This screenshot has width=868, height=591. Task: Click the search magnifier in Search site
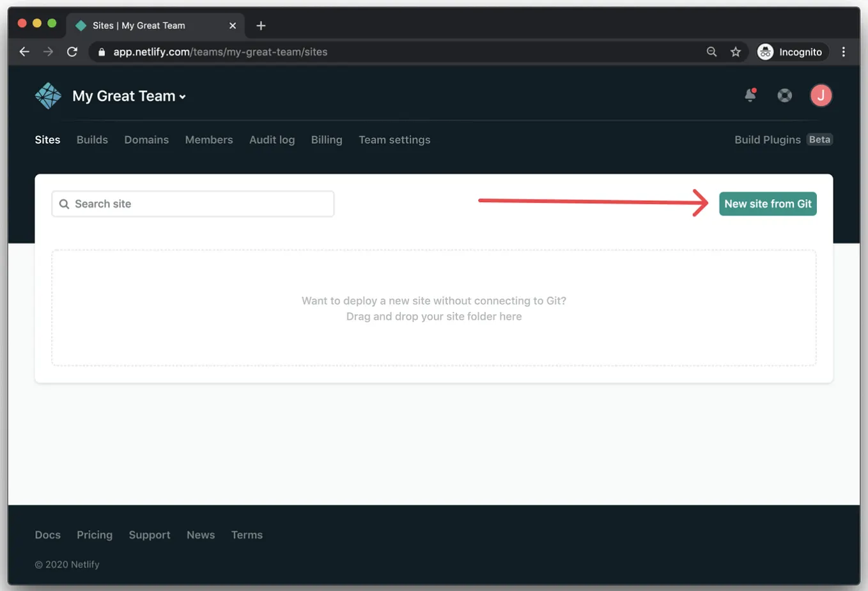coord(64,204)
